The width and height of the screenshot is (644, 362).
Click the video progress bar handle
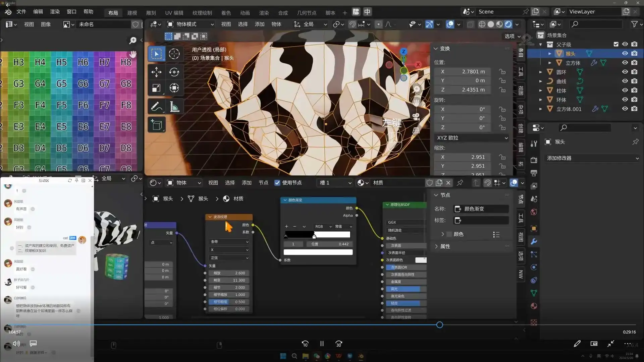click(x=439, y=325)
